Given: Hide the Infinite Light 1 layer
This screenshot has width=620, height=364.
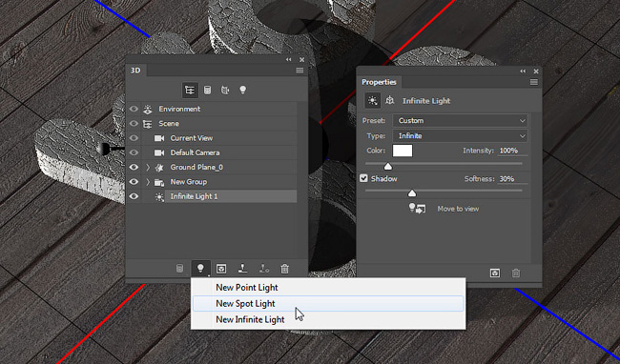Looking at the screenshot, I should coord(134,196).
